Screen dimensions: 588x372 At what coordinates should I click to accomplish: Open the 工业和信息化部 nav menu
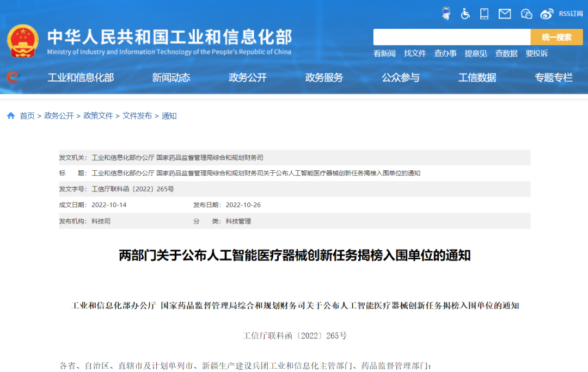click(81, 78)
